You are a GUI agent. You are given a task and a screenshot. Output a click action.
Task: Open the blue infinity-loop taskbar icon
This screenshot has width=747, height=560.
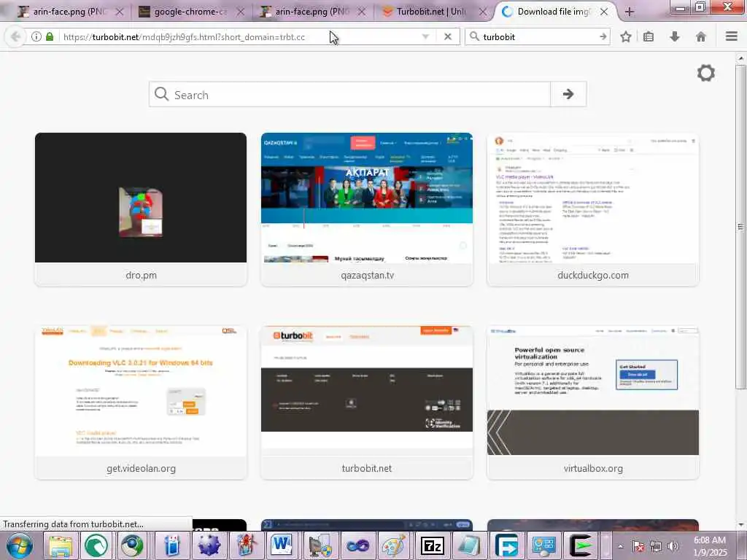[357, 545]
